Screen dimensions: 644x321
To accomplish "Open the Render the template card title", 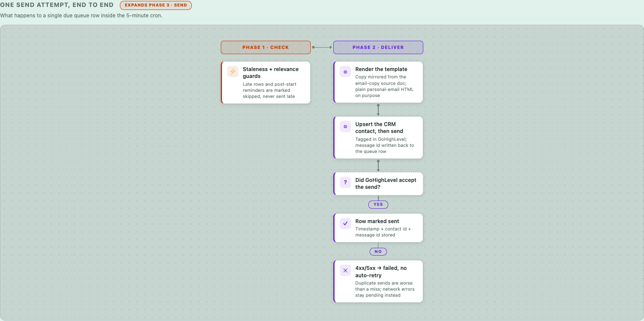I will [381, 69].
